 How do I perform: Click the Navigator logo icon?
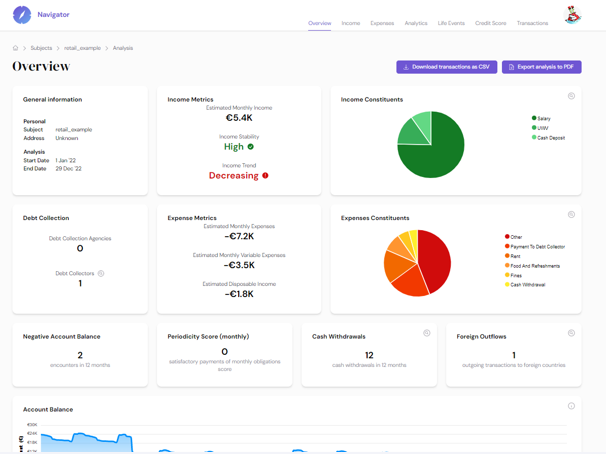tap(22, 15)
